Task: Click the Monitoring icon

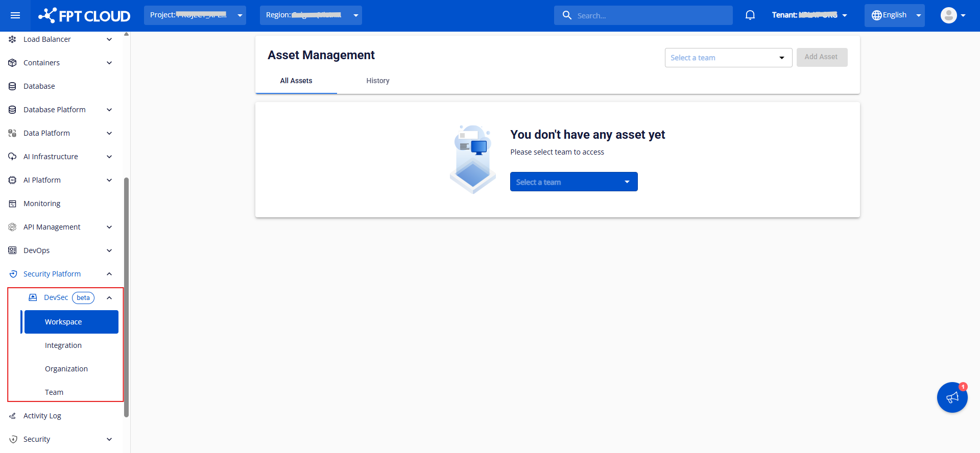Action: pyautogui.click(x=12, y=204)
